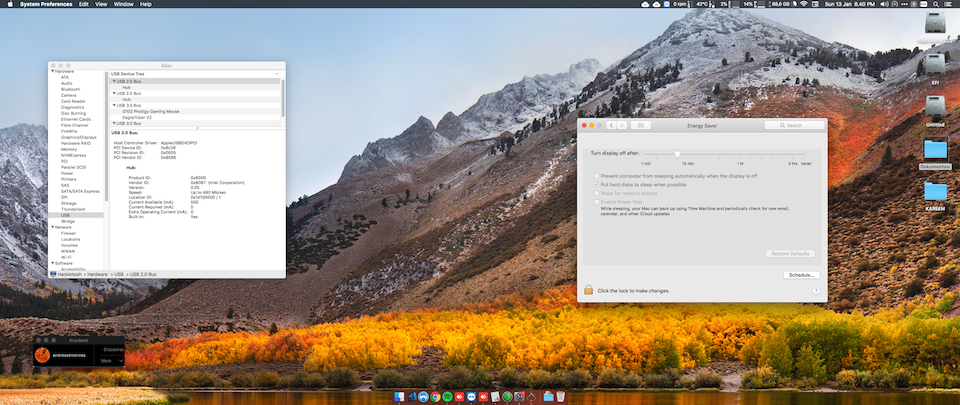This screenshot has width=960, height=405.
Task: Collapse the Network section in sidebar
Action: tap(52, 227)
